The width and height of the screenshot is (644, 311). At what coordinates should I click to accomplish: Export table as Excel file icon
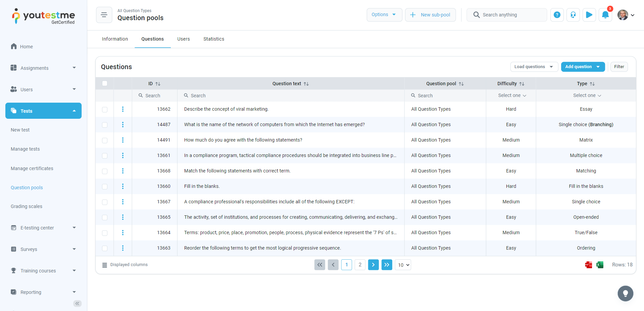600,265
